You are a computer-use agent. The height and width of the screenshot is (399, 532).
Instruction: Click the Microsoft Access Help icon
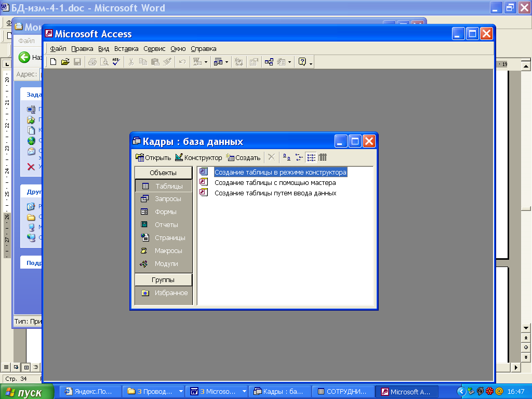[302, 62]
